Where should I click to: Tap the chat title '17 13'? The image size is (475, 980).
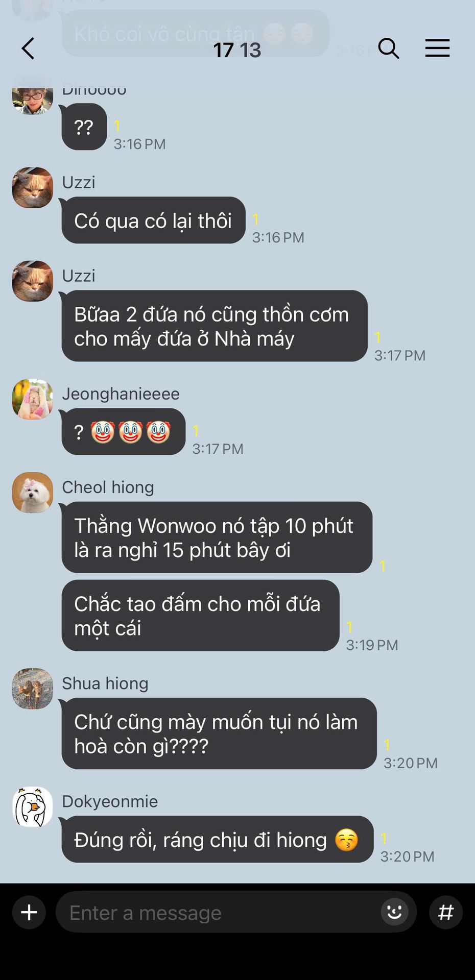pos(237,50)
